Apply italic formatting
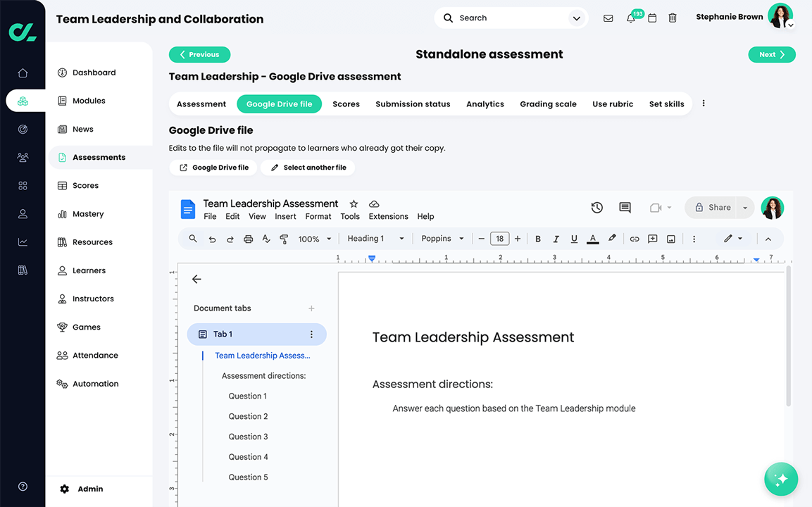 point(556,239)
